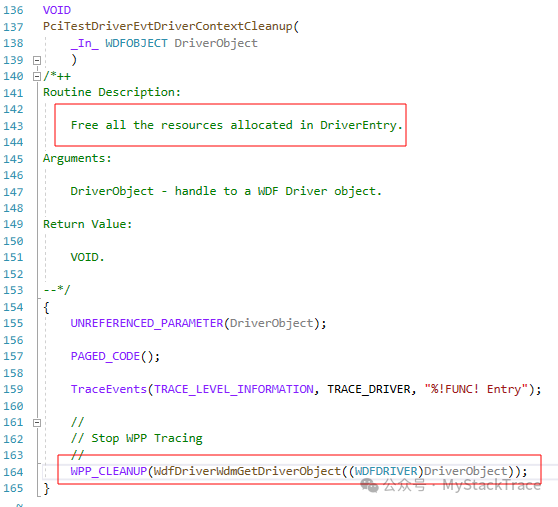Click 'Routine Description:' comment text

[112, 92]
